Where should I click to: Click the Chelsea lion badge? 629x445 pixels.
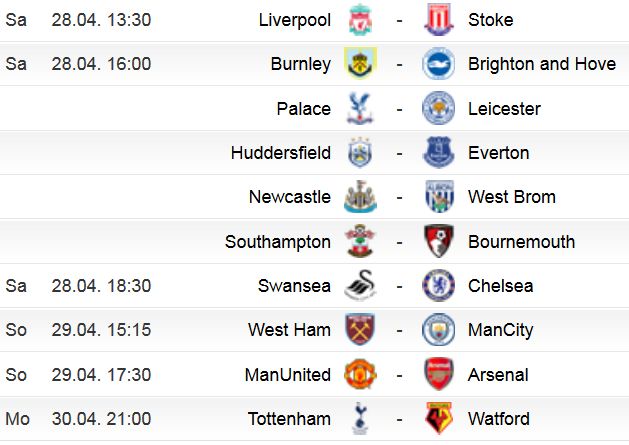pyautogui.click(x=438, y=286)
